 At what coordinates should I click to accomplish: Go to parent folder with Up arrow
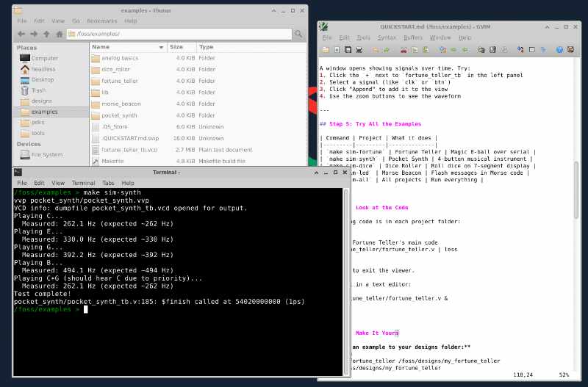[x=47, y=34]
